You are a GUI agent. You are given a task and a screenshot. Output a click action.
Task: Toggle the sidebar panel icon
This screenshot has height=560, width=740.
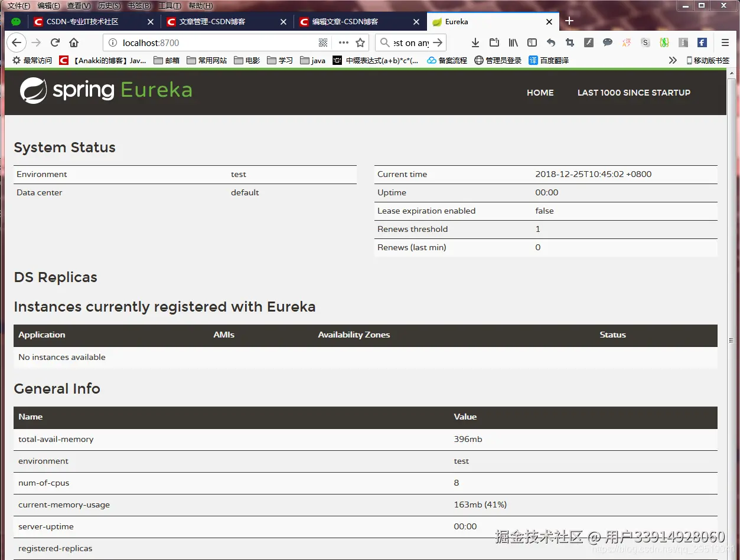[x=532, y=42]
